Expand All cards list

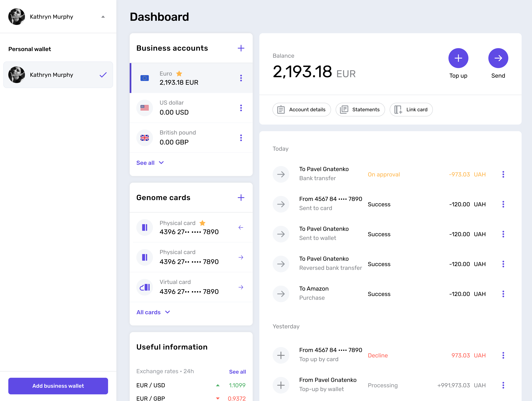click(x=153, y=312)
